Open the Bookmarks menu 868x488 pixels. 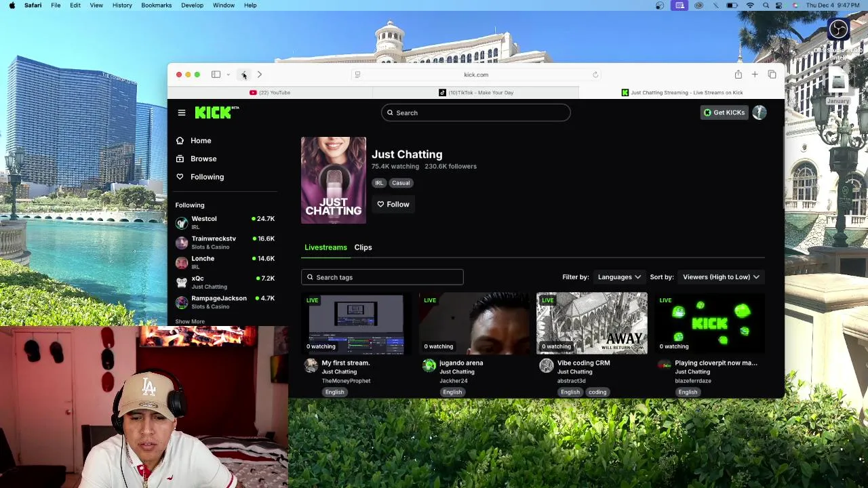[156, 5]
